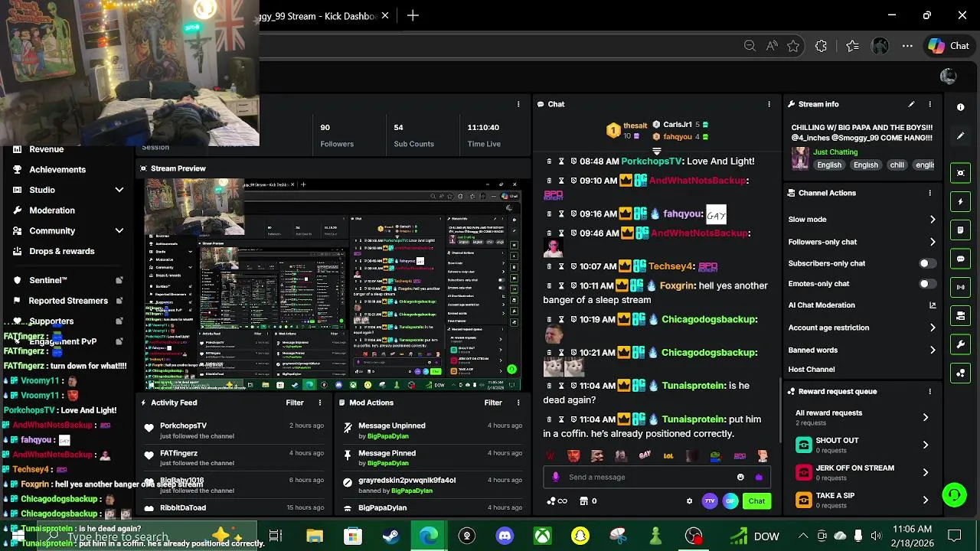This screenshot has height=551, width=980.
Task: Open Reported Streamers in sidebar
Action: 68,301
